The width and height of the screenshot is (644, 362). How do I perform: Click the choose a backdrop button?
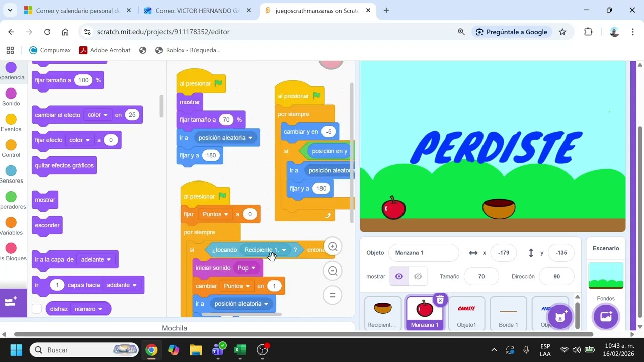[x=606, y=317]
